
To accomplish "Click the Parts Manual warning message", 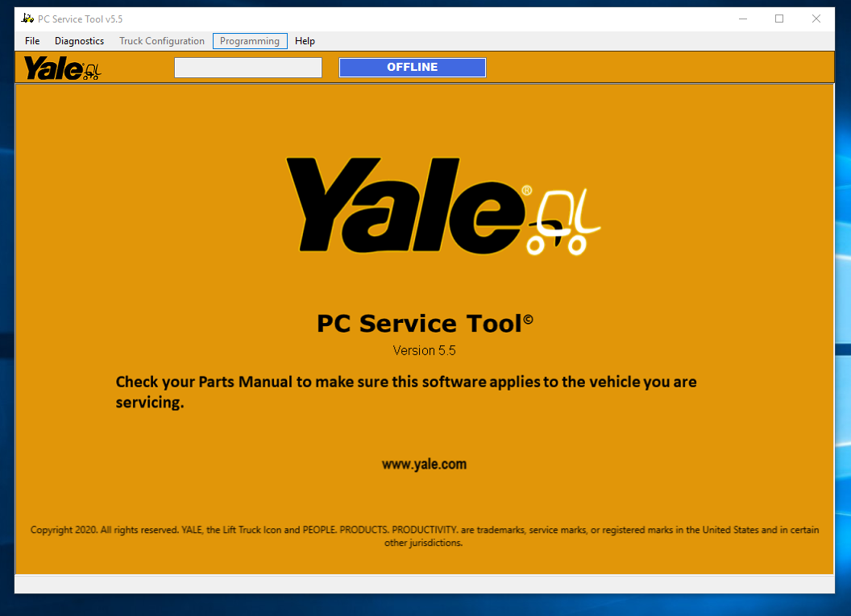I will [x=406, y=392].
